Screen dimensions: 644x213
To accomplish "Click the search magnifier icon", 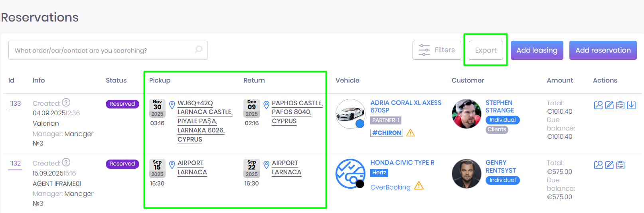I will coord(198,50).
